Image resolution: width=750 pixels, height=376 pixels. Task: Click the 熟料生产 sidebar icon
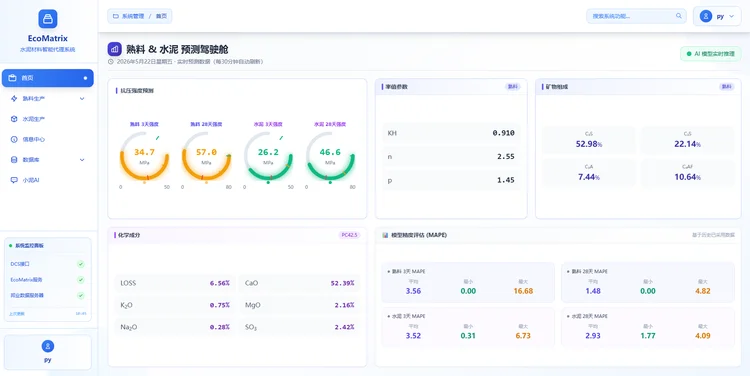tap(14, 99)
